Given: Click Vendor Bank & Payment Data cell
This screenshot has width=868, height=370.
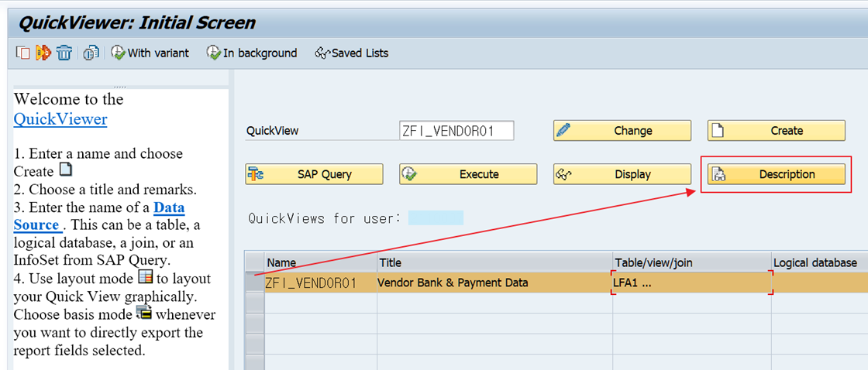Looking at the screenshot, I should point(495,283).
